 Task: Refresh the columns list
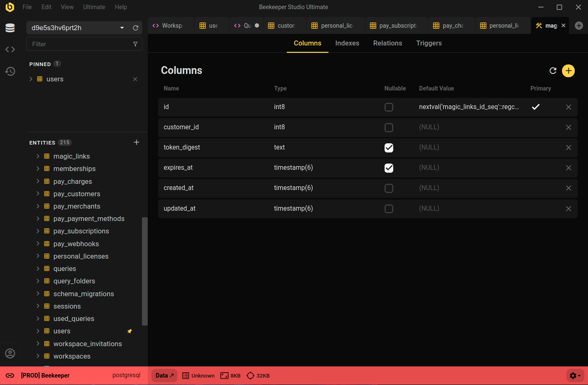click(x=553, y=71)
